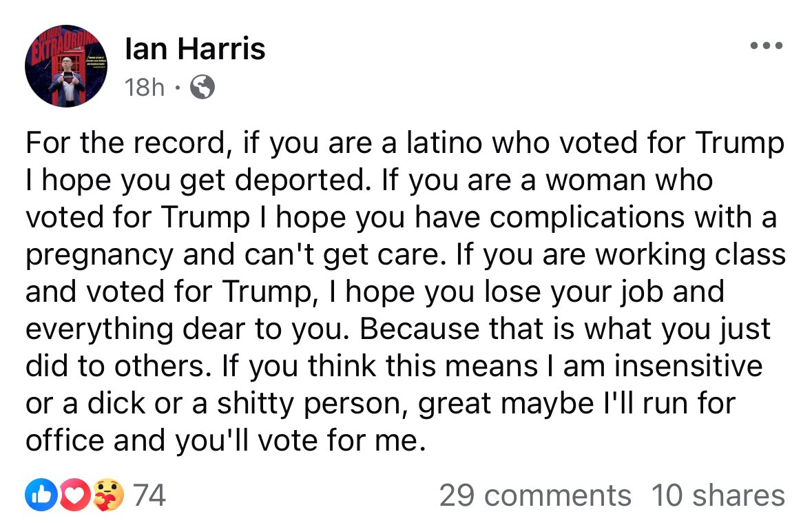This screenshot has height=523, width=812.
Task: Click the 18h post timestamp
Action: point(145,88)
